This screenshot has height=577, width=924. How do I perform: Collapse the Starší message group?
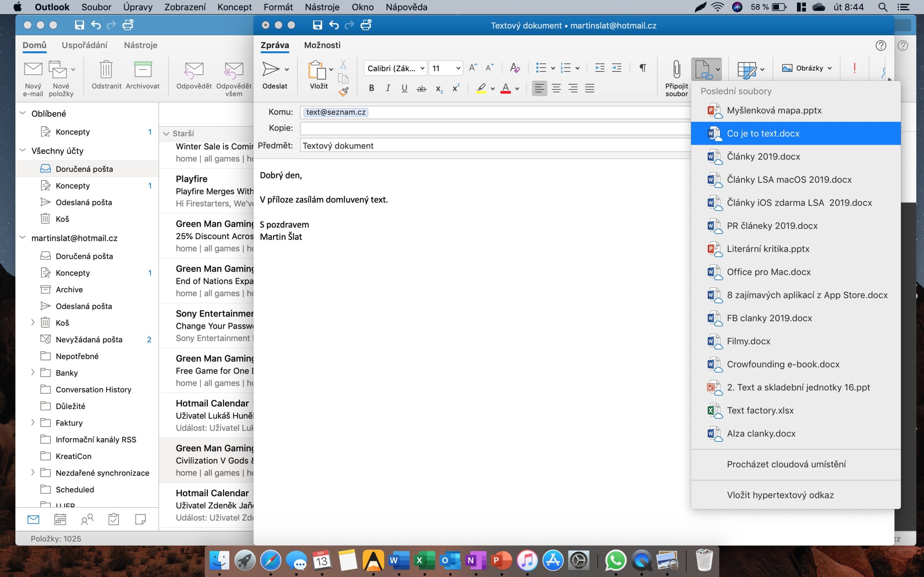(166, 133)
